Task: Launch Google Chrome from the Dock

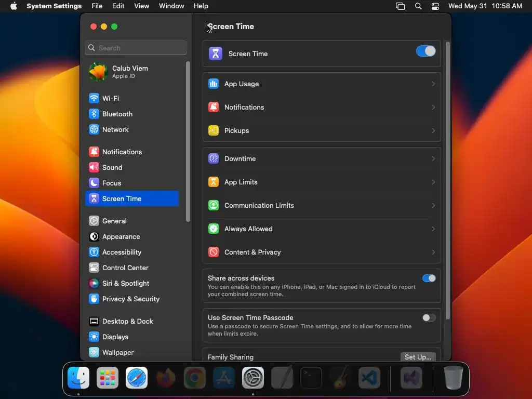Action: (x=195, y=378)
